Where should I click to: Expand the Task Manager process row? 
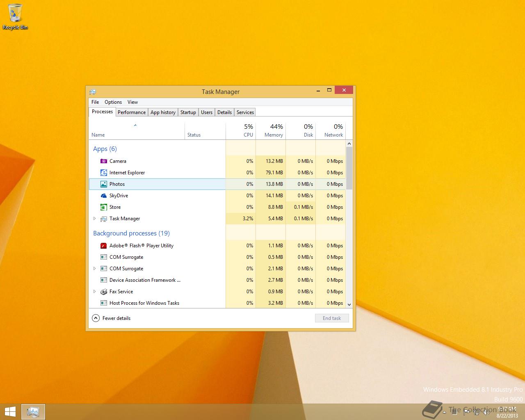click(x=94, y=219)
